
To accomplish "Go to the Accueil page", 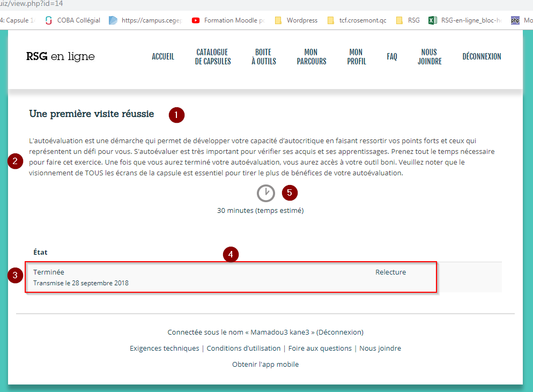I will 163,57.
